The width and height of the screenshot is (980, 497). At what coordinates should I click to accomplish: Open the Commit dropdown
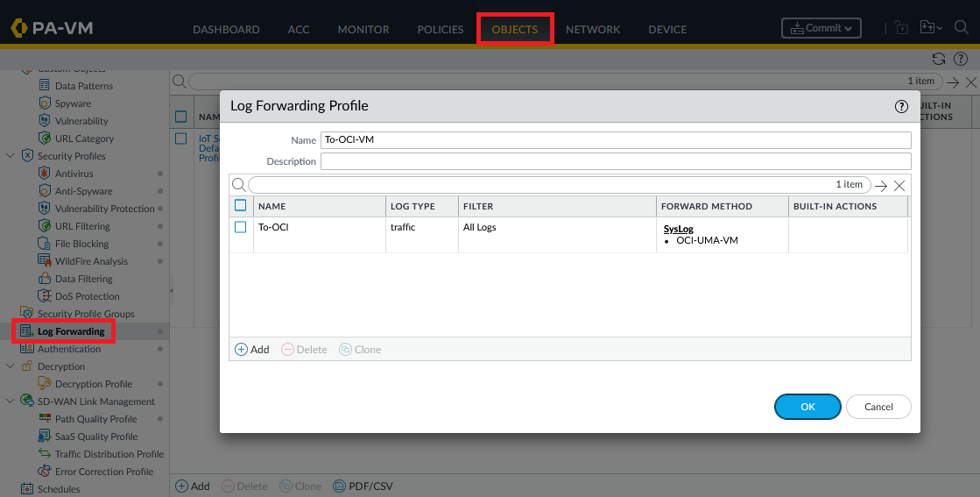(821, 28)
